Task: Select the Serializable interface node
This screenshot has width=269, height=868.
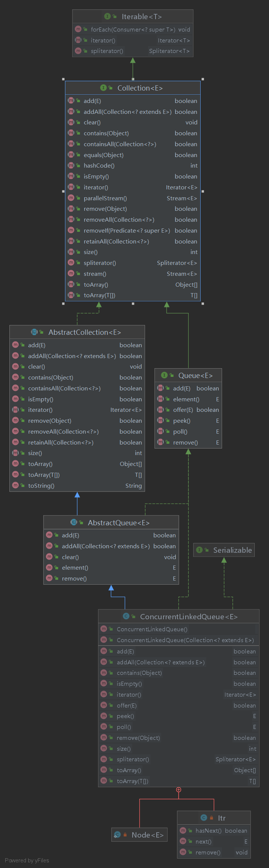Action: point(224,550)
